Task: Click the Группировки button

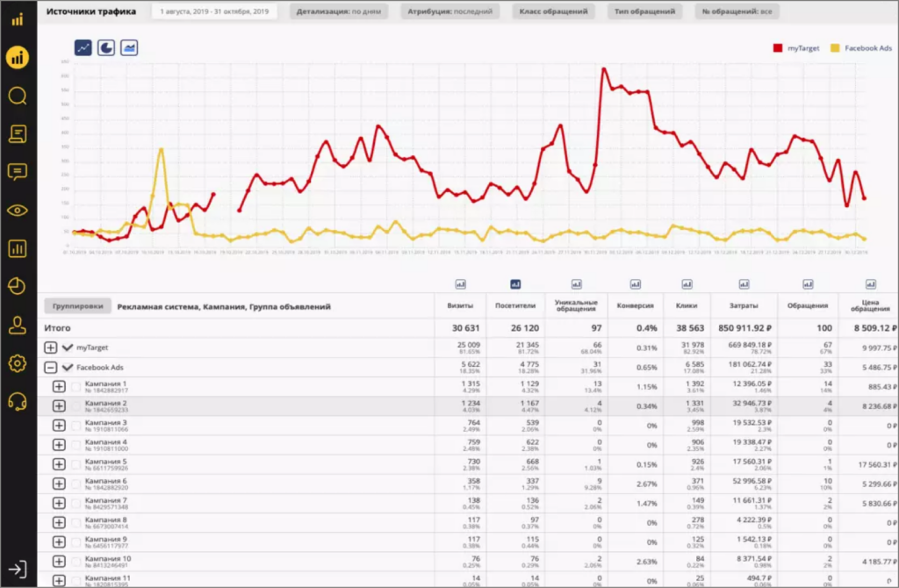Action: [x=77, y=306]
